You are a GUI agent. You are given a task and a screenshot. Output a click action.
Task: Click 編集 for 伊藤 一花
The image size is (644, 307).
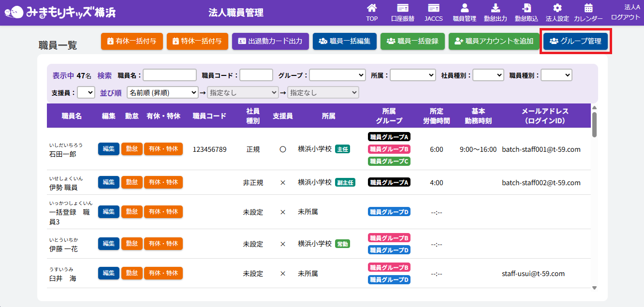tap(109, 244)
